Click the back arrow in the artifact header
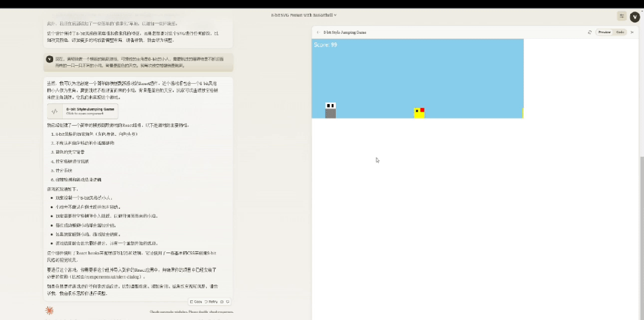Viewport: 644px width, 320px height. [x=318, y=32]
